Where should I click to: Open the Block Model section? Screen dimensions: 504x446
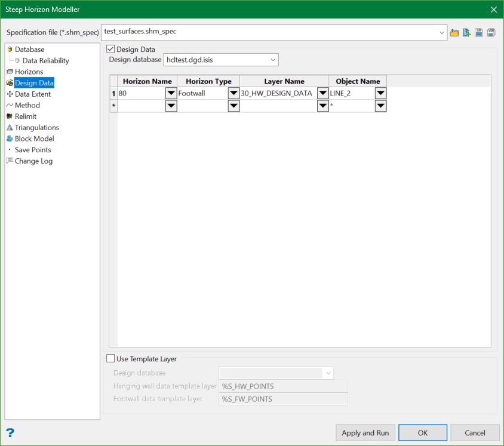[x=34, y=139]
